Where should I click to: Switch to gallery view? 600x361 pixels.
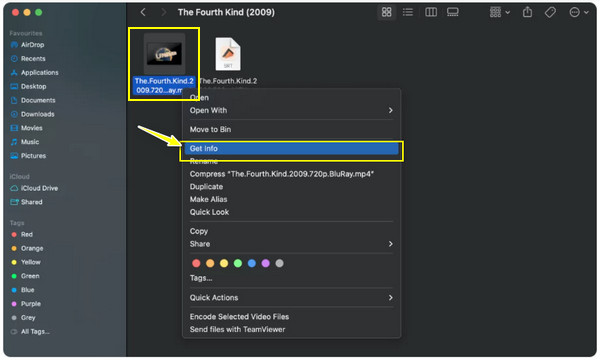pos(453,12)
